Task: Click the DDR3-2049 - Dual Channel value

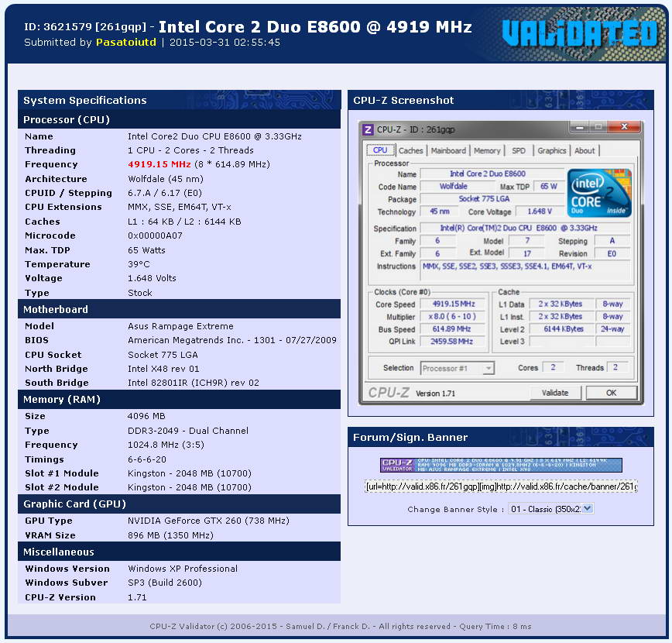Action: (x=187, y=431)
